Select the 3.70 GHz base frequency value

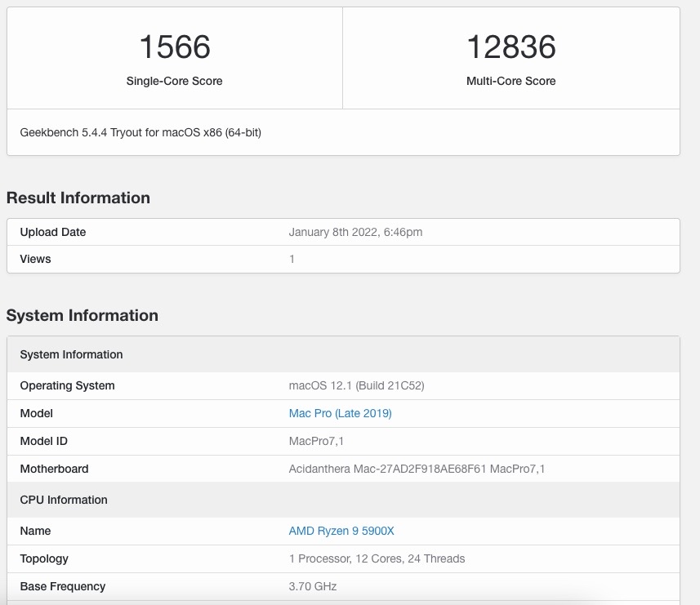[x=312, y=586]
